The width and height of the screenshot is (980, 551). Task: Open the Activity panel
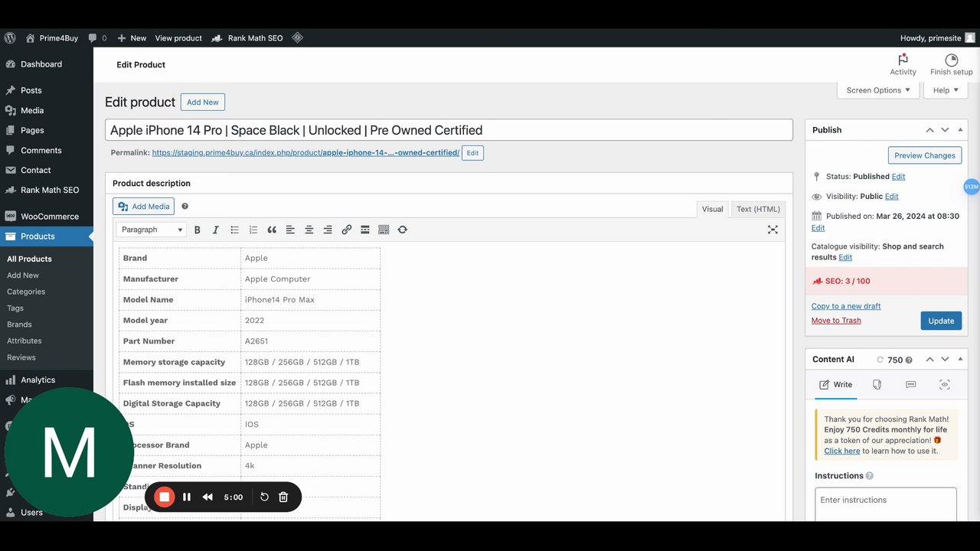(903, 64)
